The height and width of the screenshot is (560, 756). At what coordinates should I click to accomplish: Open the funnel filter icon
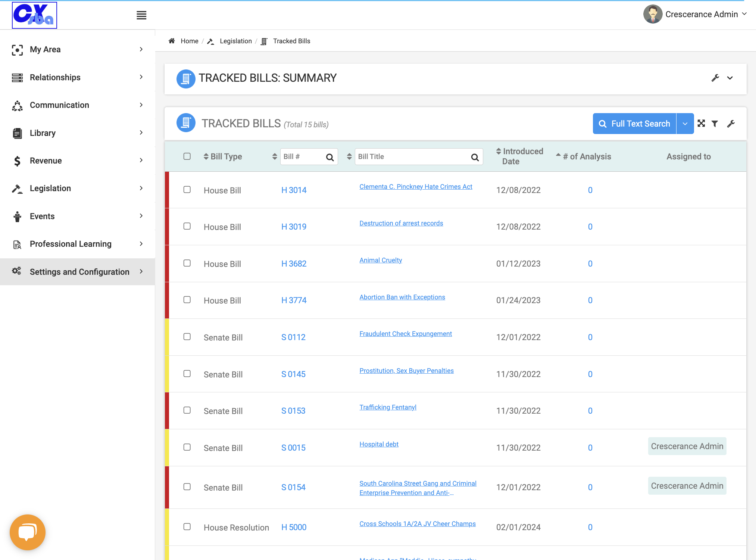click(x=715, y=124)
